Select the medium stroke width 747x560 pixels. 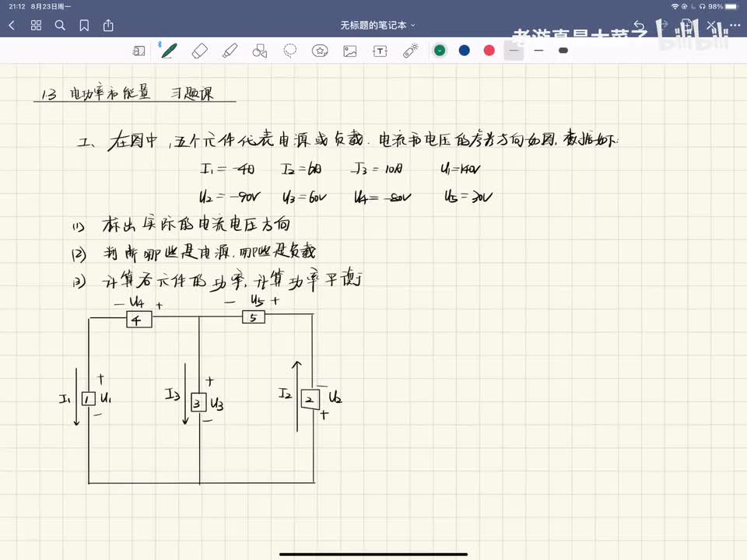point(538,51)
